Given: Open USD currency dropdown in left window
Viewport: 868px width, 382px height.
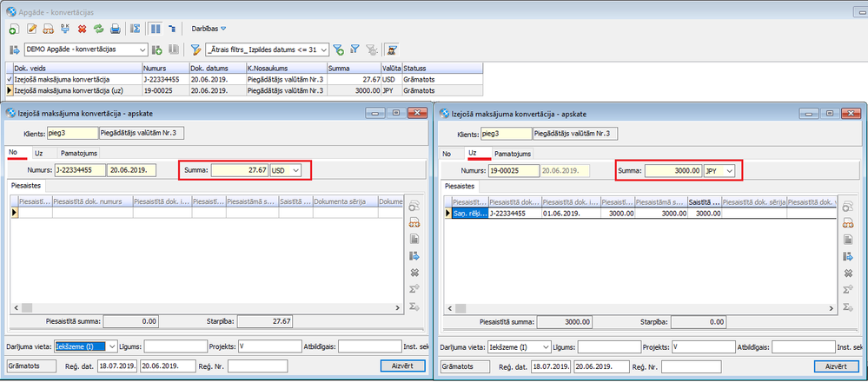Looking at the screenshot, I should point(295,171).
